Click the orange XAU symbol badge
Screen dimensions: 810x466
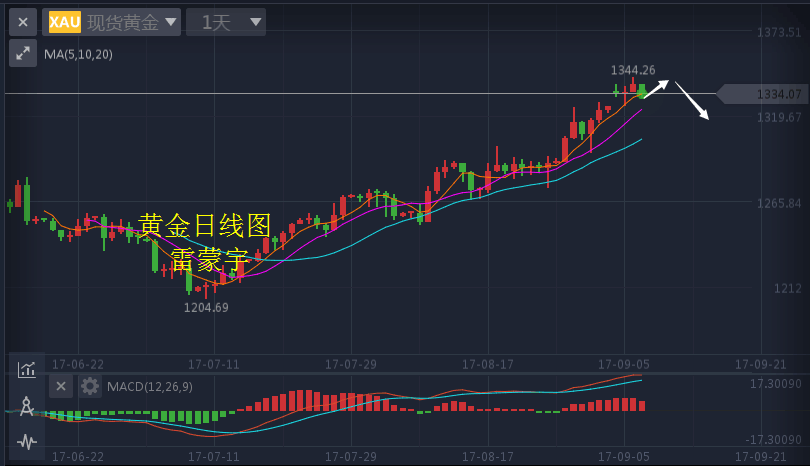click(x=65, y=22)
